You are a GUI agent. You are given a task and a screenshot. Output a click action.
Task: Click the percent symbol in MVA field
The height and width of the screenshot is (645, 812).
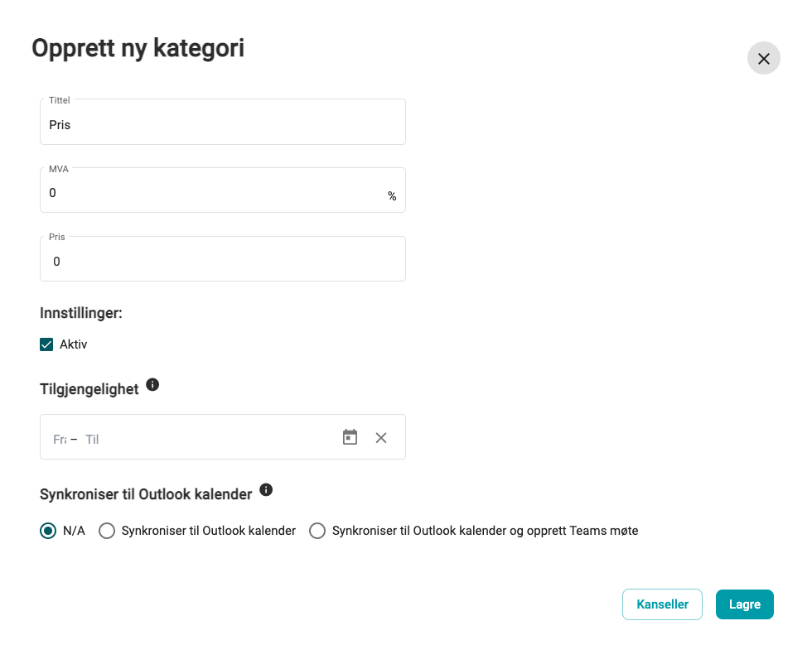click(x=392, y=196)
